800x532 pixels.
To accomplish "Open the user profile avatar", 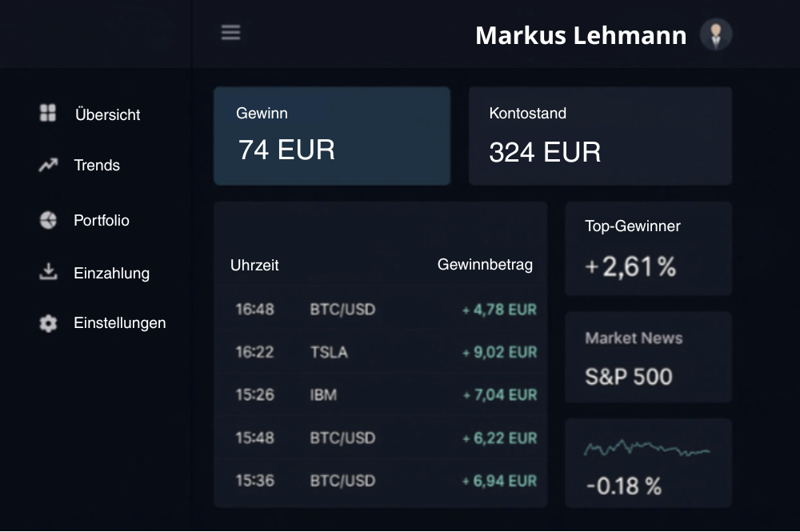I will (716, 35).
